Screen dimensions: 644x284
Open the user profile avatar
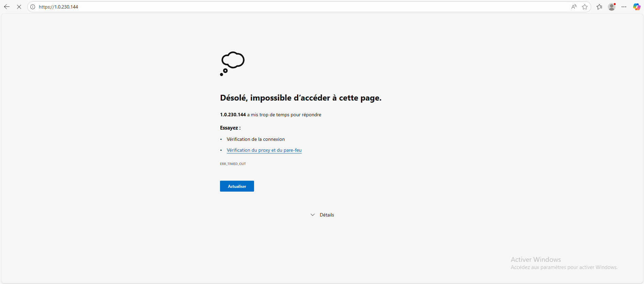pyautogui.click(x=612, y=7)
